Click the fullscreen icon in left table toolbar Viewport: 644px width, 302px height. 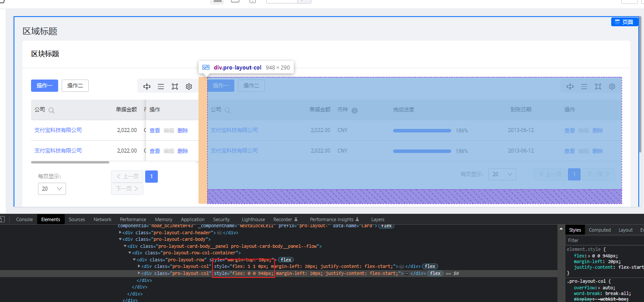(x=175, y=87)
